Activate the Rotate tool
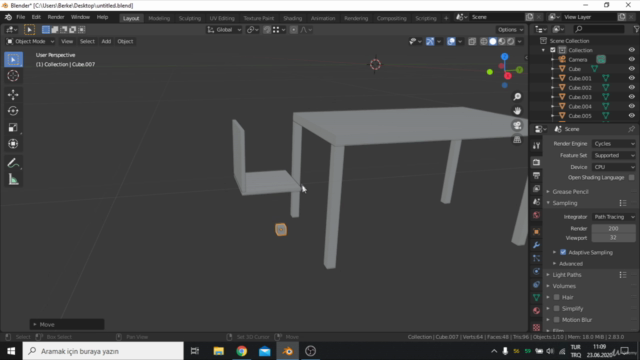Image resolution: width=640 pixels, height=360 pixels. [13, 111]
